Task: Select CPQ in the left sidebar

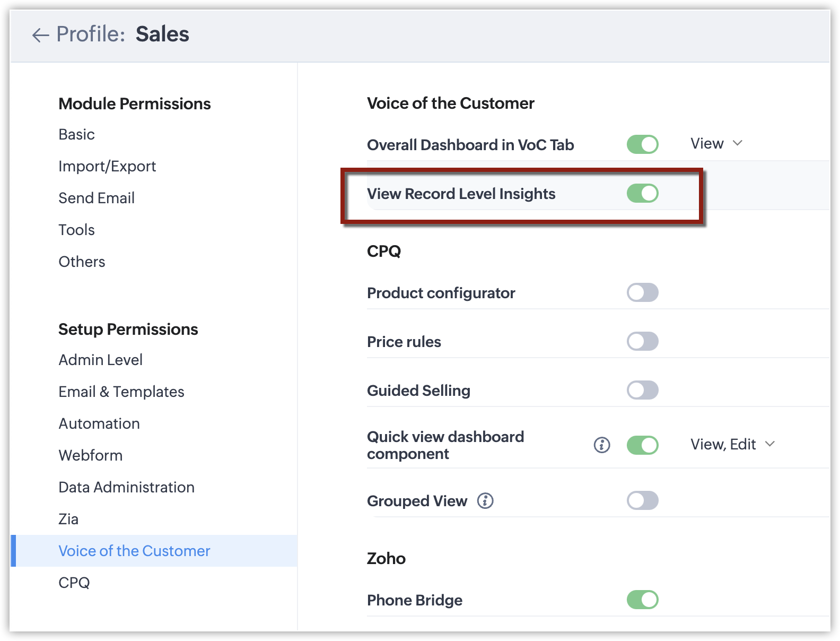Action: tap(74, 583)
